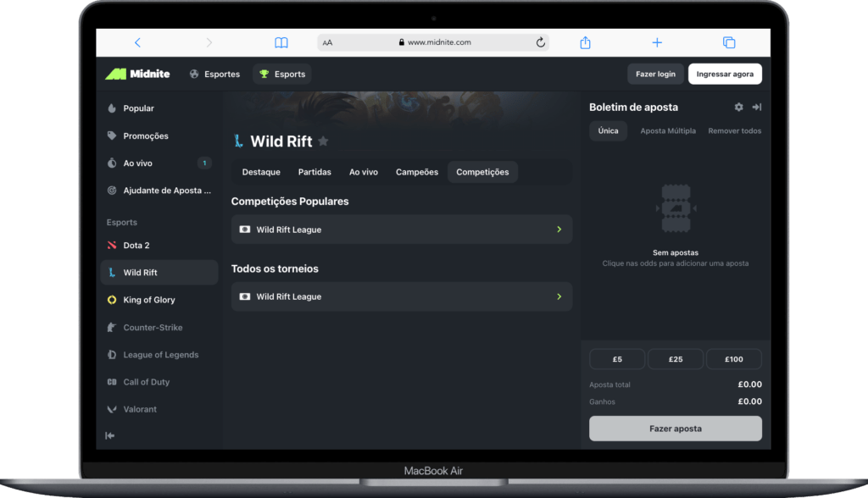Open the Safari bookmarks book icon
Screen dimensions: 868x498
281,42
